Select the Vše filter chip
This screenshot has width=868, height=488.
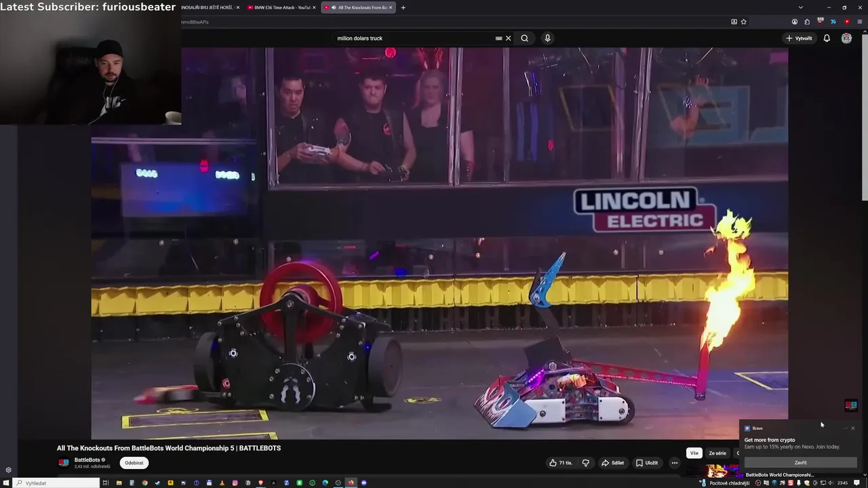(x=694, y=453)
